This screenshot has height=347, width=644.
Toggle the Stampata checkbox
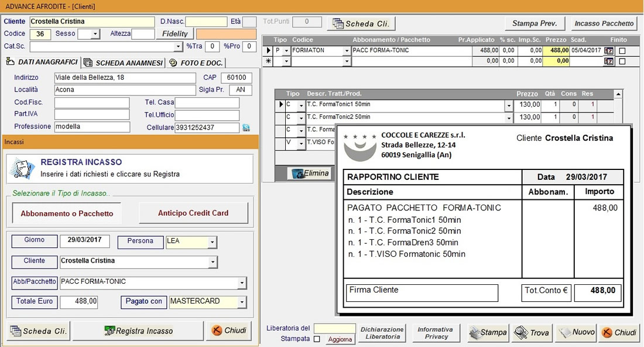(317, 339)
